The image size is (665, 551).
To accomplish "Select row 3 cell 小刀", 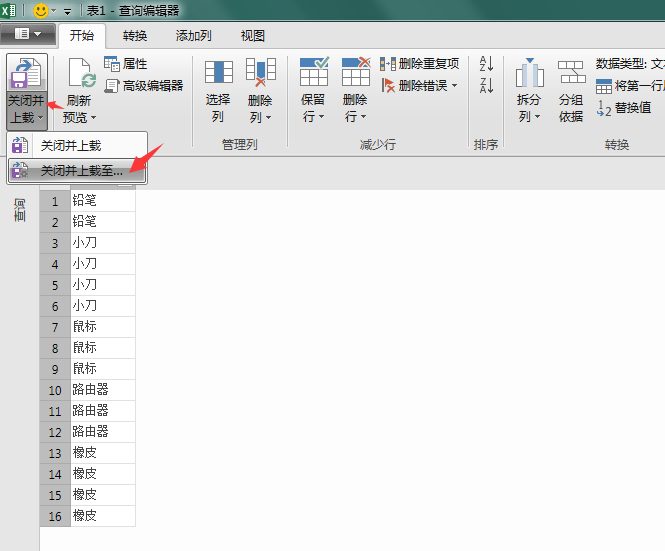I will tap(103, 243).
